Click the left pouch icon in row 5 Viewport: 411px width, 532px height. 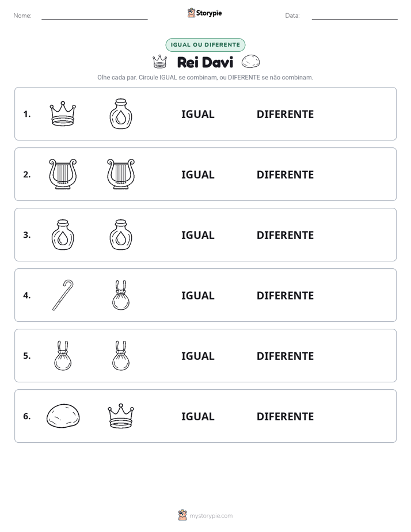point(63,356)
